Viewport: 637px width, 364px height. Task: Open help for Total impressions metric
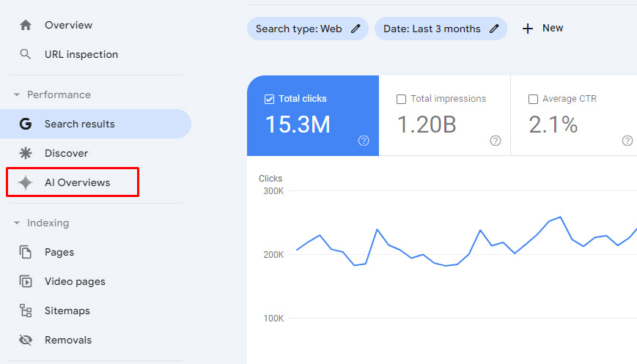tap(496, 141)
